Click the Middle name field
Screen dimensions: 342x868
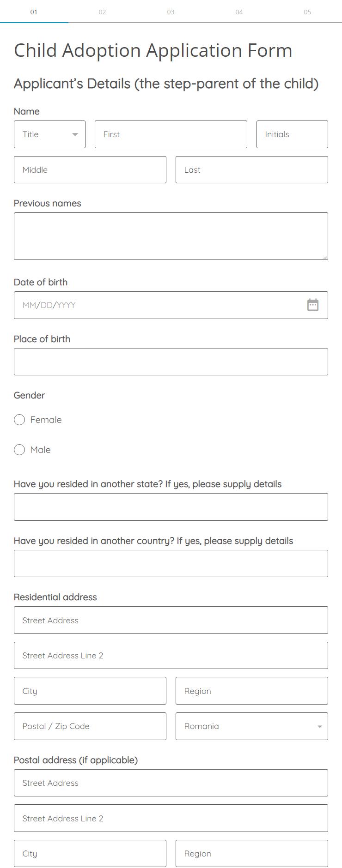pos(90,169)
